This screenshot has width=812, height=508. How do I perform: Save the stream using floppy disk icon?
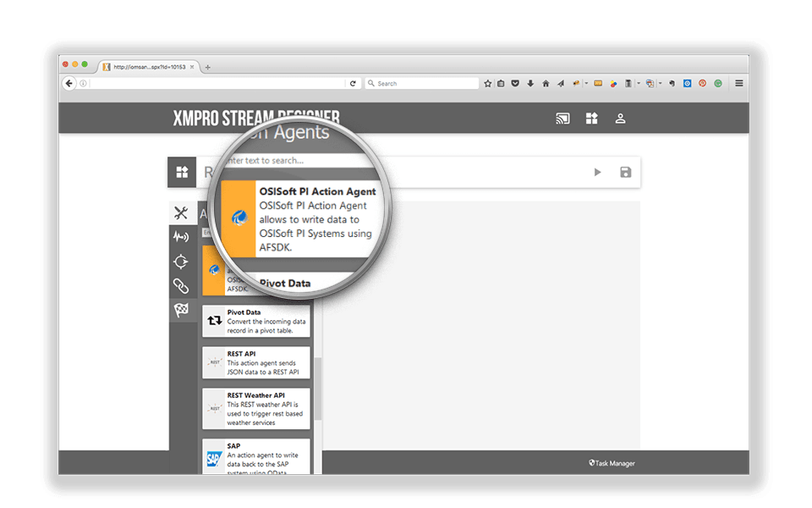(x=625, y=172)
